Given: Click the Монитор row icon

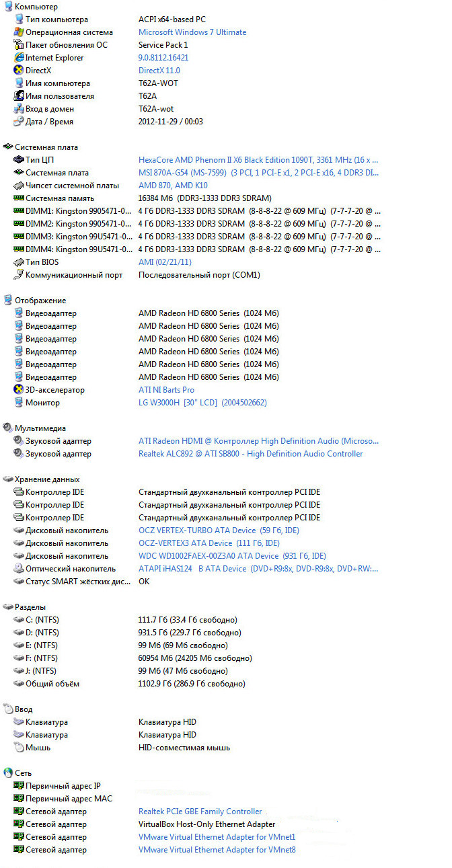Looking at the screenshot, I should [19, 403].
